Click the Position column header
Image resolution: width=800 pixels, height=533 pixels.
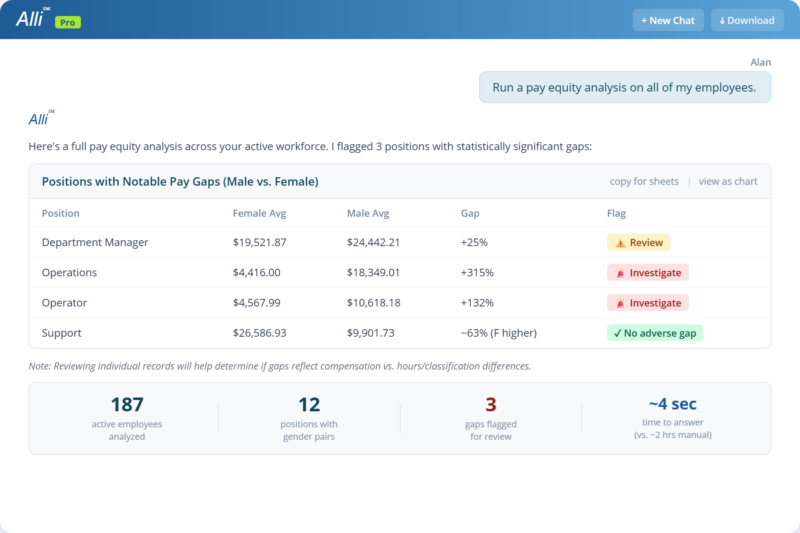click(x=61, y=213)
